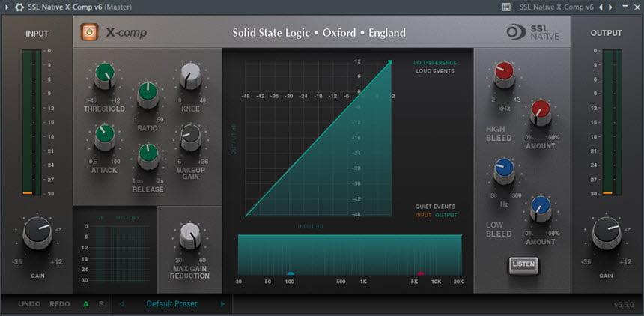Click the SSL Native logo

point(532,32)
